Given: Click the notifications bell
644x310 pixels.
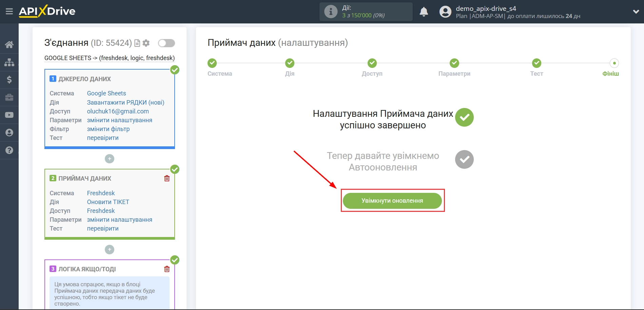Looking at the screenshot, I should point(424,12).
